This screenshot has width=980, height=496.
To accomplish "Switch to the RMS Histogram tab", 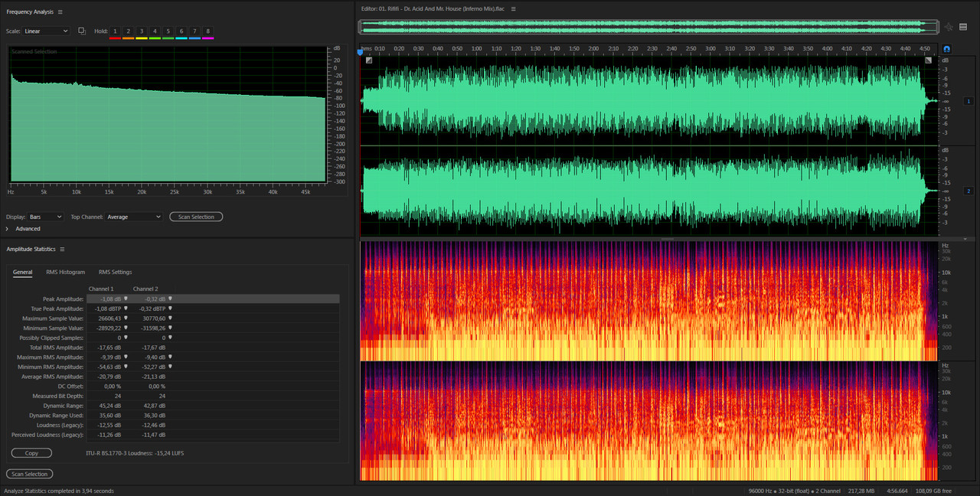I will (x=65, y=272).
